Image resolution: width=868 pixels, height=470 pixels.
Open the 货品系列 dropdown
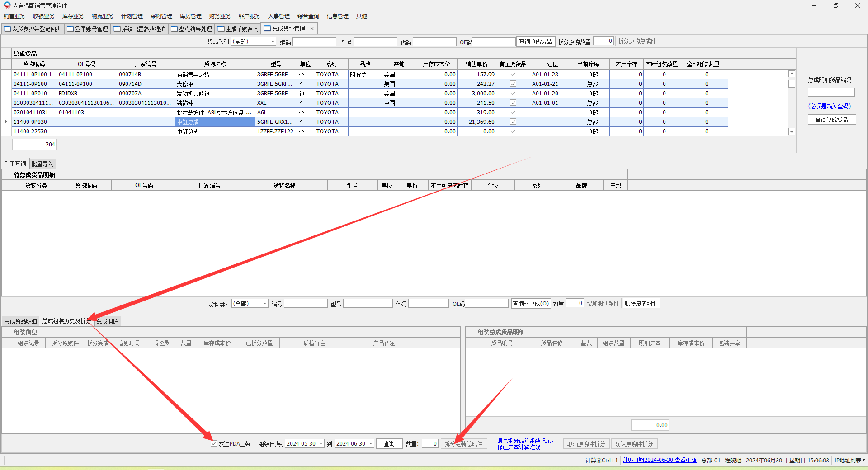pyautogui.click(x=273, y=42)
